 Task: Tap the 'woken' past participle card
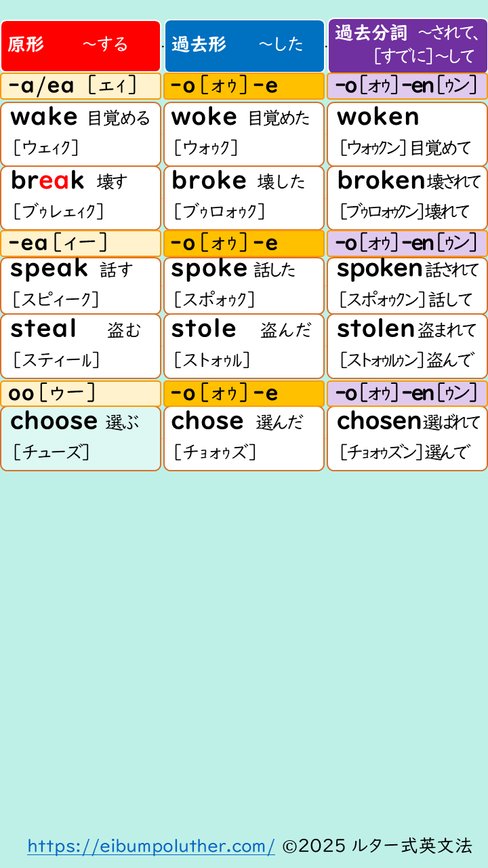tap(407, 134)
